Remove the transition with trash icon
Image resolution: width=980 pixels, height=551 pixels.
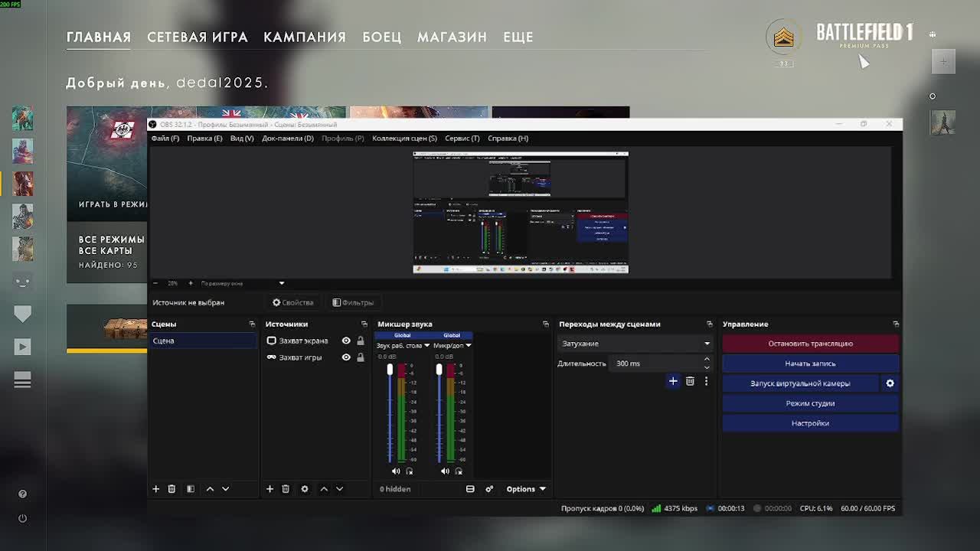pos(690,381)
